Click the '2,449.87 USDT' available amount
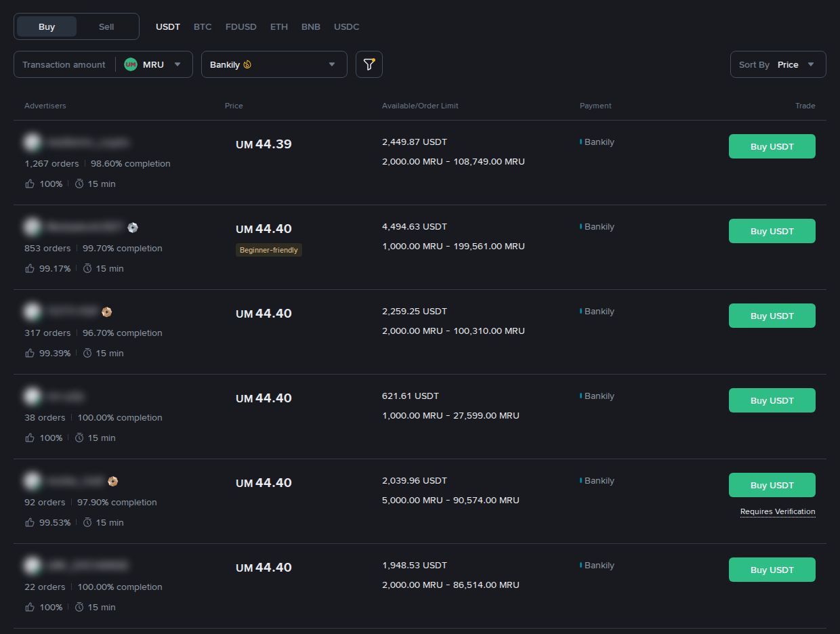 pyautogui.click(x=415, y=142)
